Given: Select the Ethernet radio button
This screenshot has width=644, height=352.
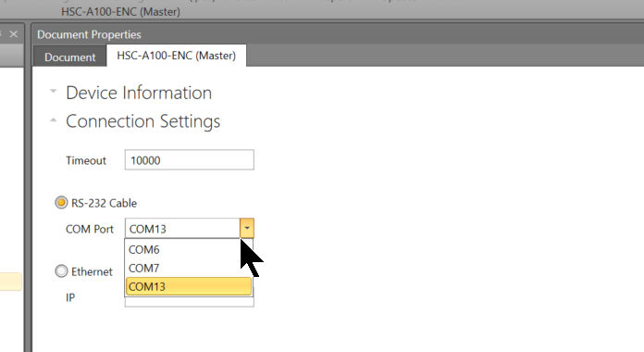Looking at the screenshot, I should tap(61, 271).
